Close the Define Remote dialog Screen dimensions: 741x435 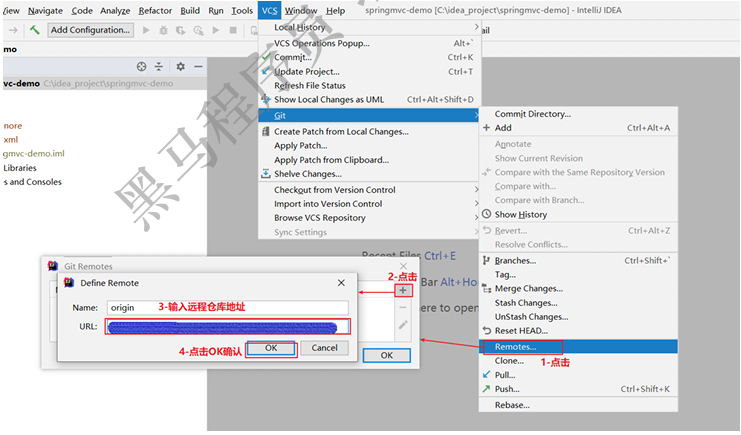click(341, 283)
